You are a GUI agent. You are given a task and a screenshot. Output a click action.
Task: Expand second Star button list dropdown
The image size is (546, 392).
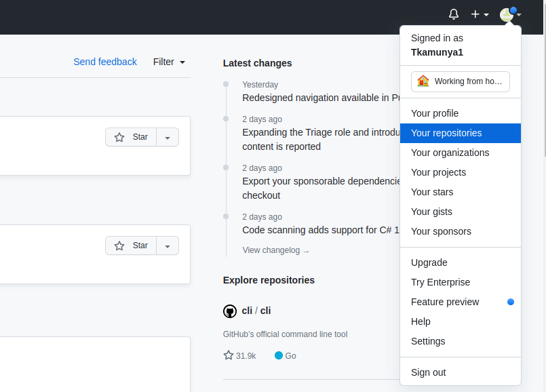[x=168, y=246]
